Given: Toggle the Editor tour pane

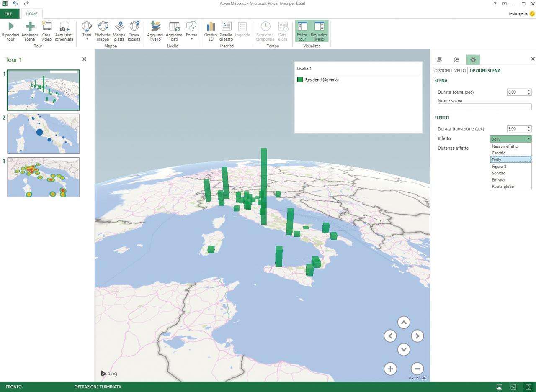Looking at the screenshot, I should pos(302,31).
